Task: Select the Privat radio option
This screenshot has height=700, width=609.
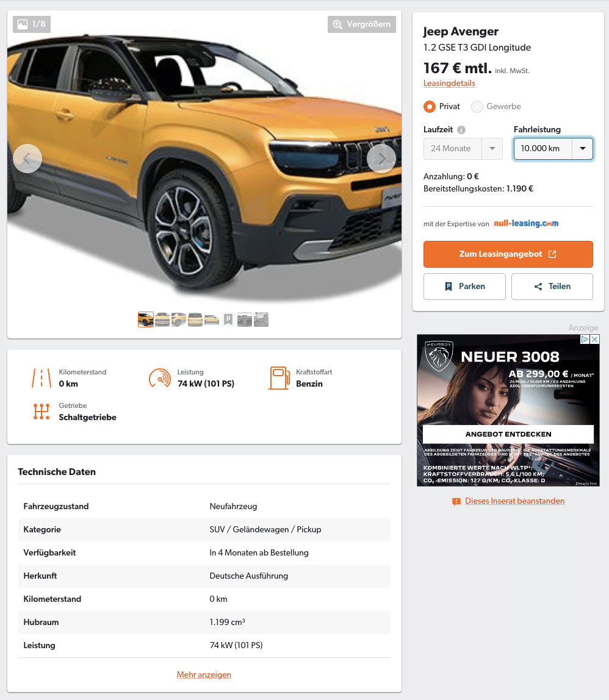Action: [430, 107]
